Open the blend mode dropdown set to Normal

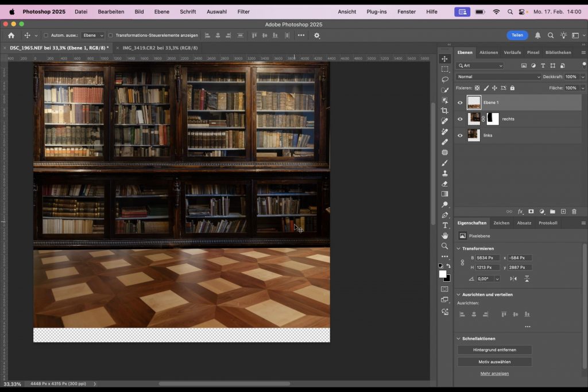point(498,77)
